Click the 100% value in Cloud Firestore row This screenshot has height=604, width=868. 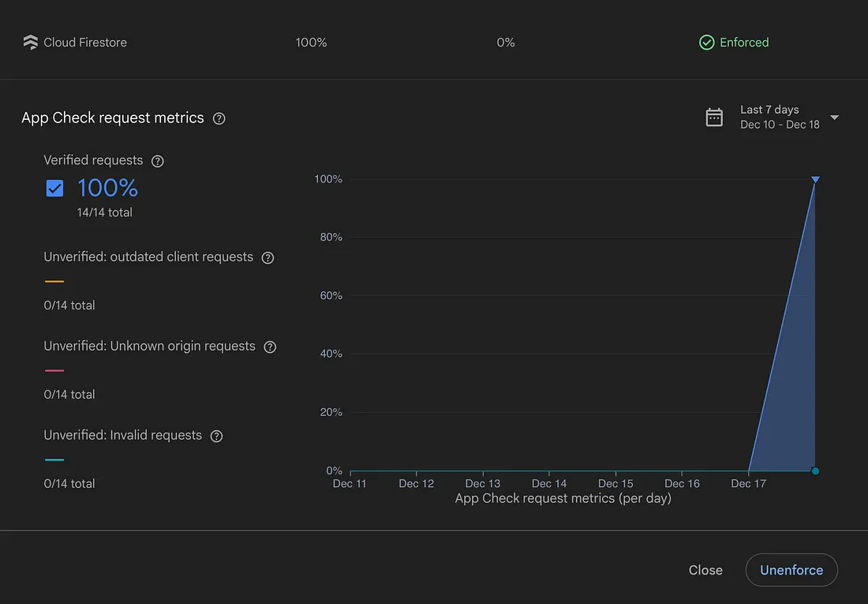(311, 43)
